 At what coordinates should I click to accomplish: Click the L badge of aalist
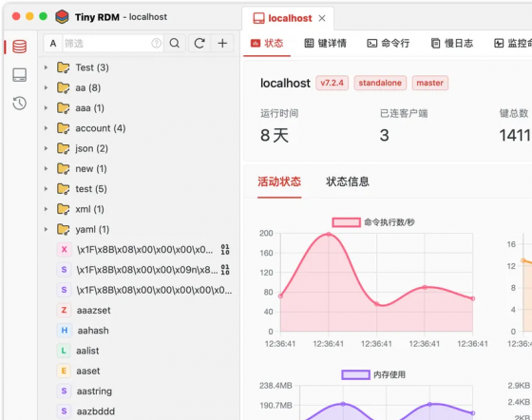(x=64, y=351)
